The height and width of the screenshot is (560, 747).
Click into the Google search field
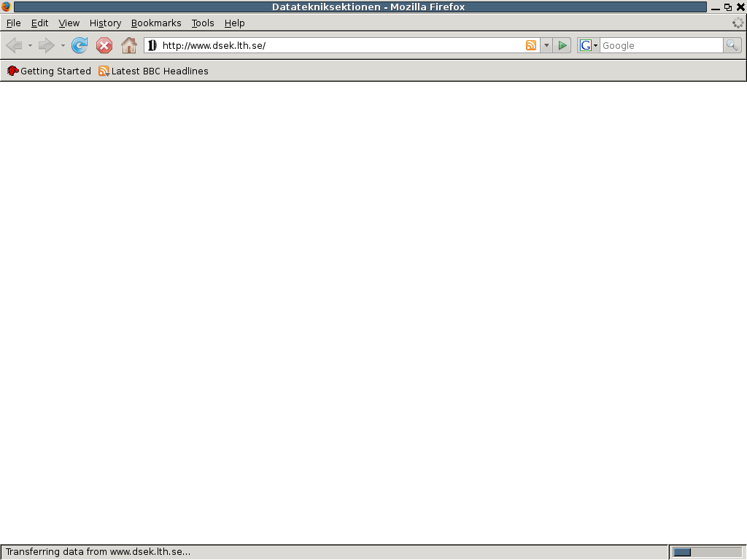pos(660,46)
